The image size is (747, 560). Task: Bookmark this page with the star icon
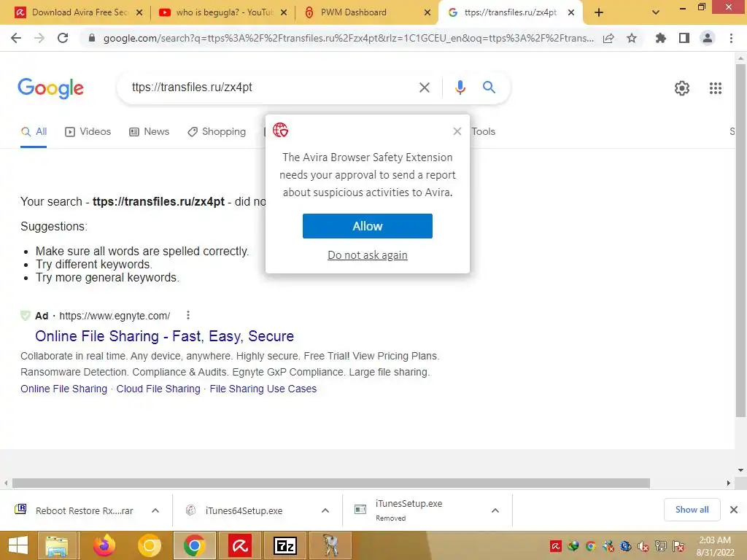[x=632, y=38]
